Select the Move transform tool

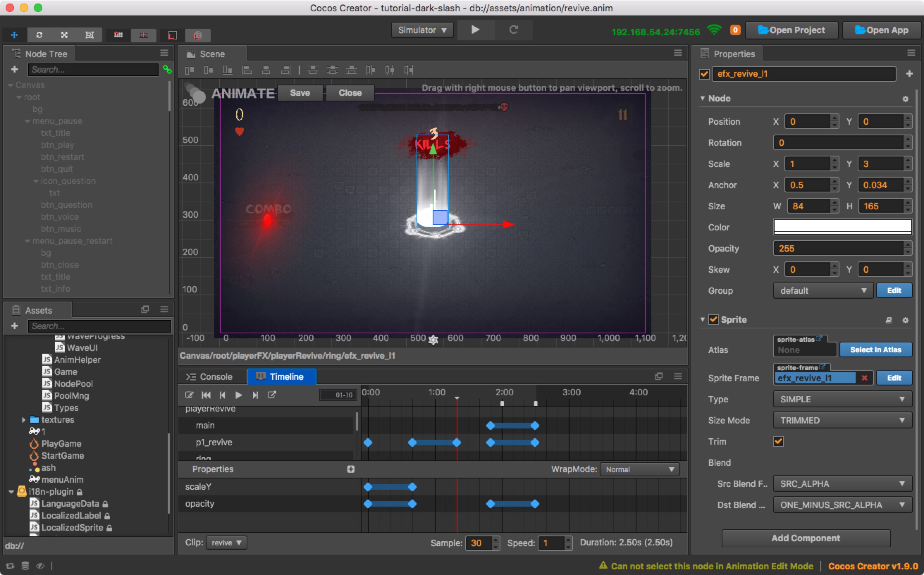(14, 35)
